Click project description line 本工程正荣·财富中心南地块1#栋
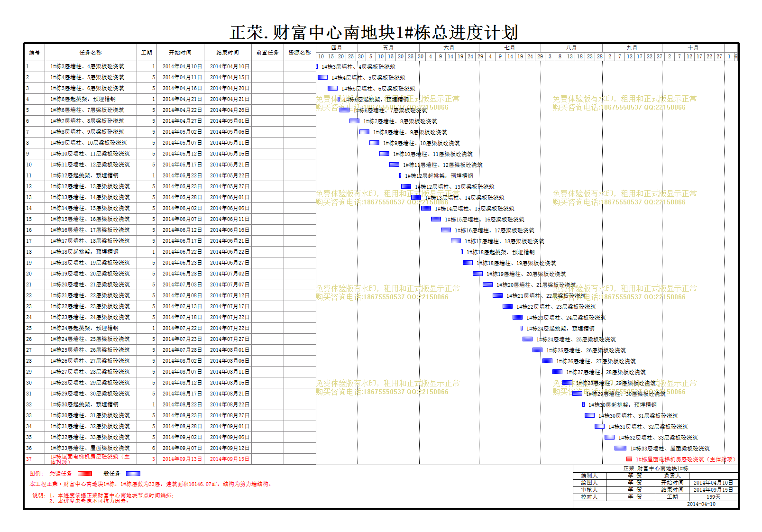 (x=150, y=484)
